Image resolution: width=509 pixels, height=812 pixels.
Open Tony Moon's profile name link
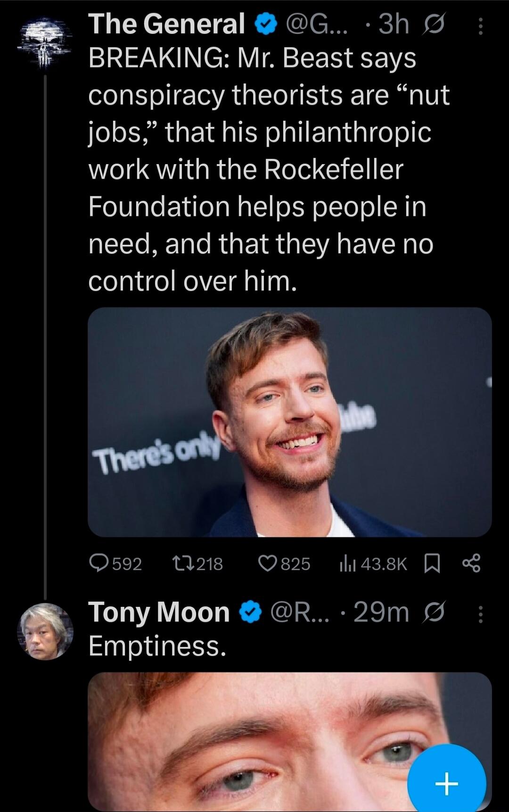[x=159, y=613]
